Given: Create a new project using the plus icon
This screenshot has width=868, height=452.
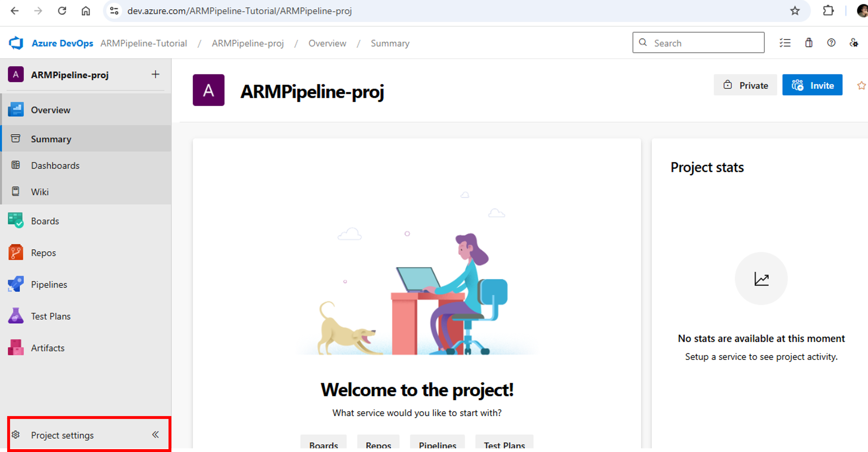Looking at the screenshot, I should tap(155, 75).
